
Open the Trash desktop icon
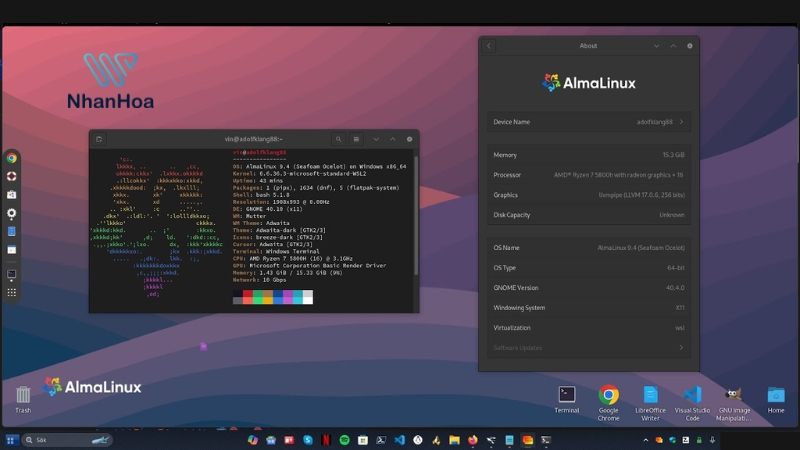pyautogui.click(x=23, y=399)
